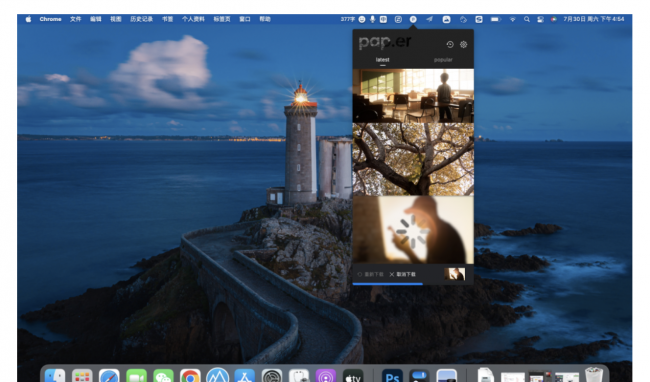
Task: Open Apple TV from the Dock
Action: tap(353, 375)
